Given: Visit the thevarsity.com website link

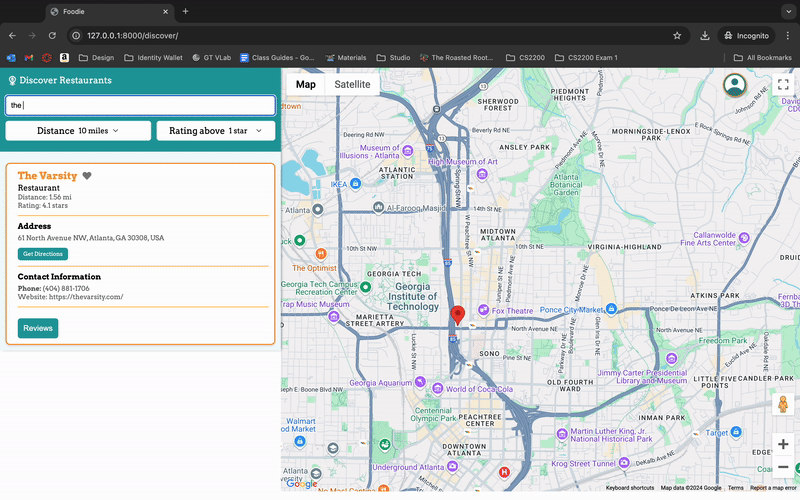Looking at the screenshot, I should [x=86, y=297].
